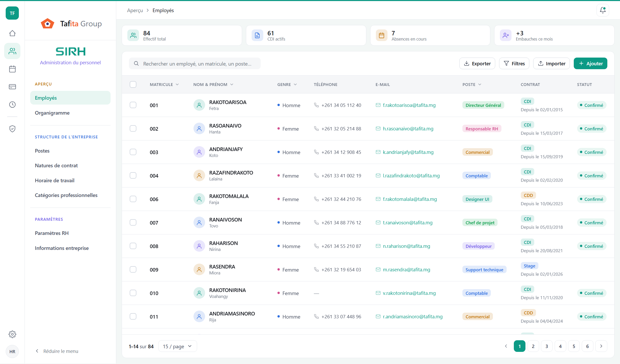The width and height of the screenshot is (620, 364).
Task: Check the row 004 checkbox
Action: coord(133,176)
